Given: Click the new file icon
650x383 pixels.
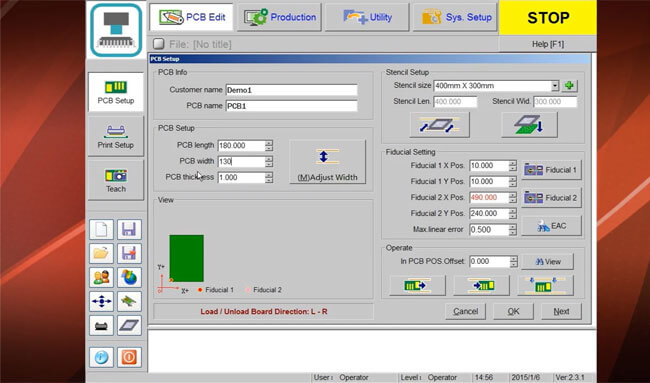Looking at the screenshot, I should (102, 229).
